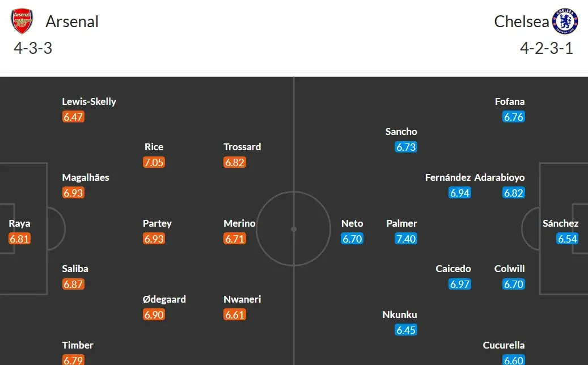Select goalkeeper Raya's 6.81 rating
This screenshot has height=365, width=588.
(x=19, y=239)
